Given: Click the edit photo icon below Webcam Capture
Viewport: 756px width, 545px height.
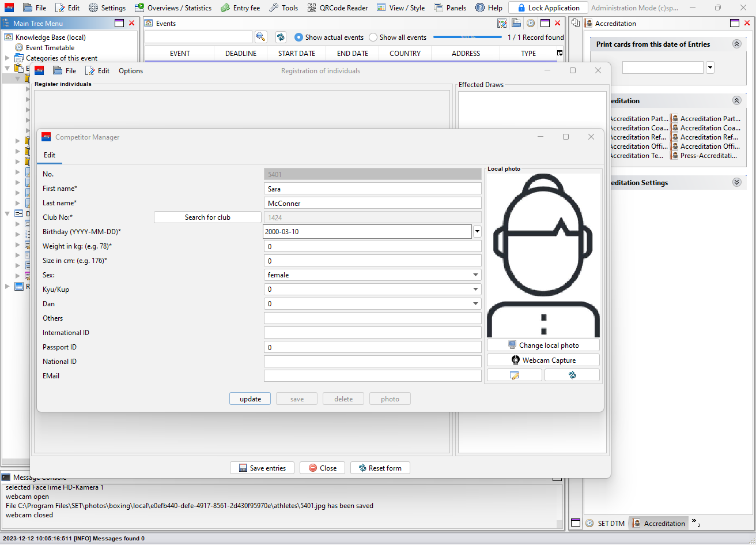Looking at the screenshot, I should pyautogui.click(x=514, y=375).
